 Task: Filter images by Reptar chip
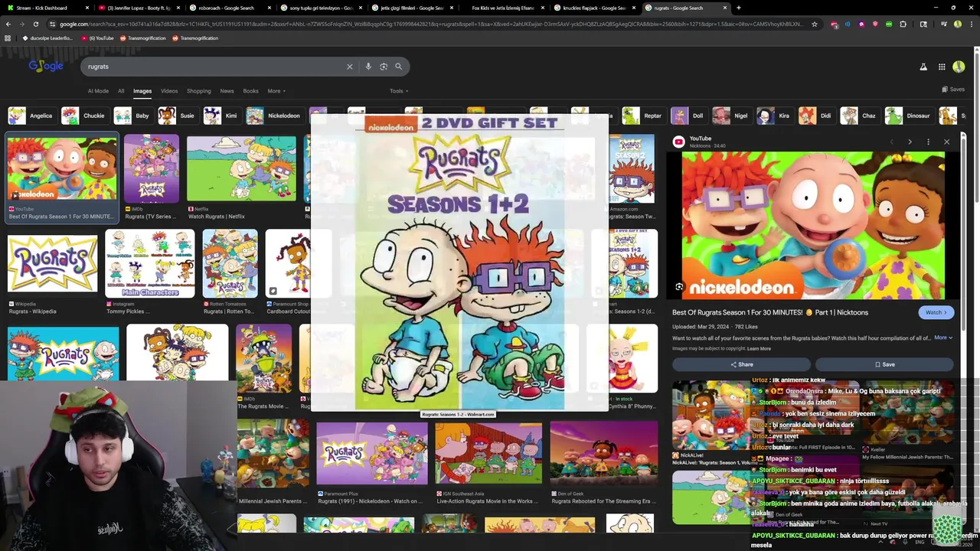[x=642, y=116]
